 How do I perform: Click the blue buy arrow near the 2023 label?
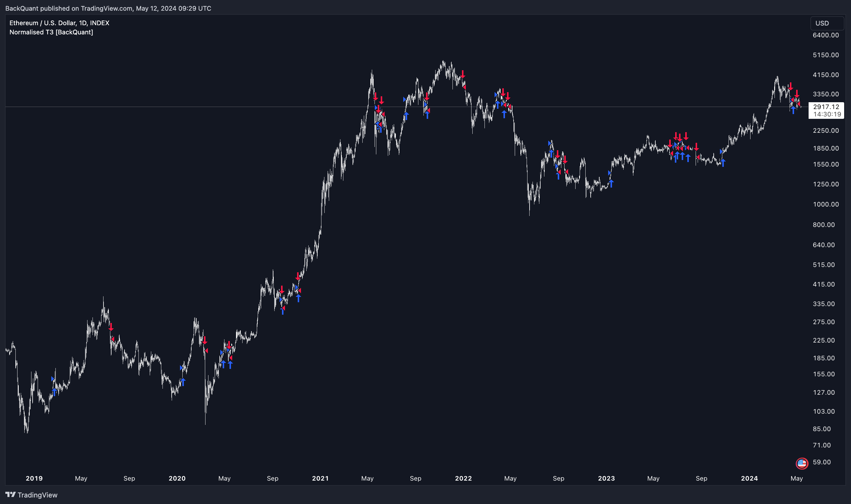coord(611,183)
